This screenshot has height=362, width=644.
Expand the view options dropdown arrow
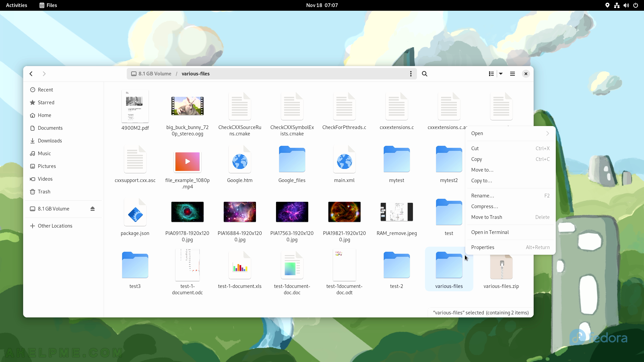click(x=501, y=74)
